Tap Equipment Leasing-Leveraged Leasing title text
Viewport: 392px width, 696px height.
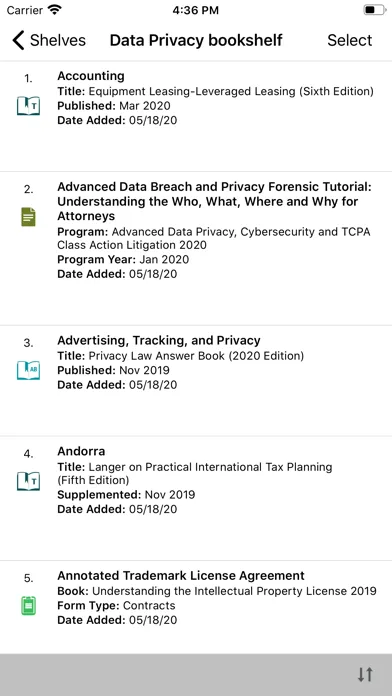231,91
